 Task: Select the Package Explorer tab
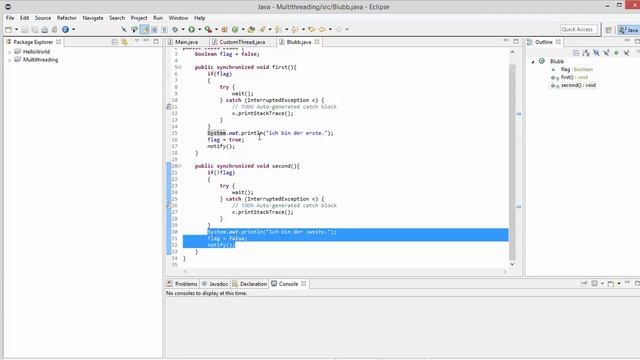click(33, 42)
